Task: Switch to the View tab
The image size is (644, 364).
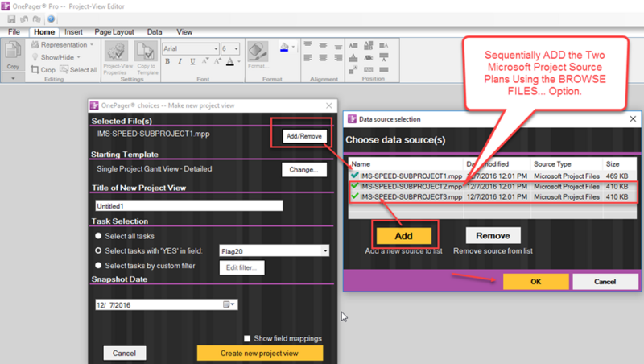Action: 184,32
